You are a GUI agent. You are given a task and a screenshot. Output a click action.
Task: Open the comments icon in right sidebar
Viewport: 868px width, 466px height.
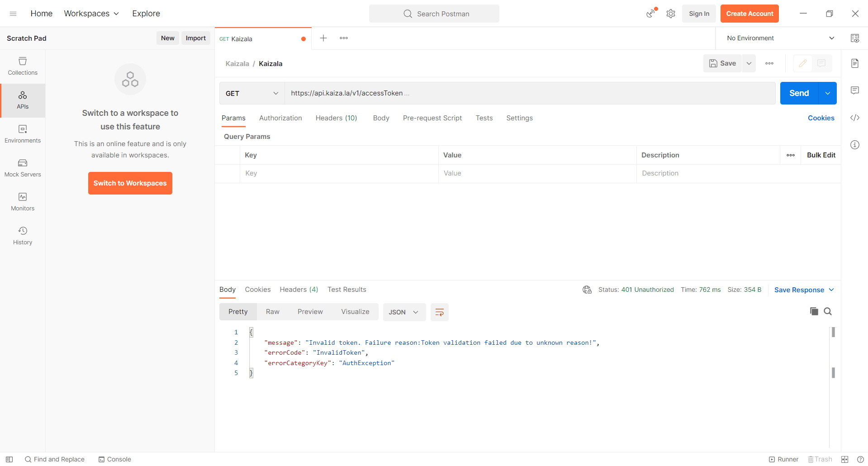pos(855,90)
